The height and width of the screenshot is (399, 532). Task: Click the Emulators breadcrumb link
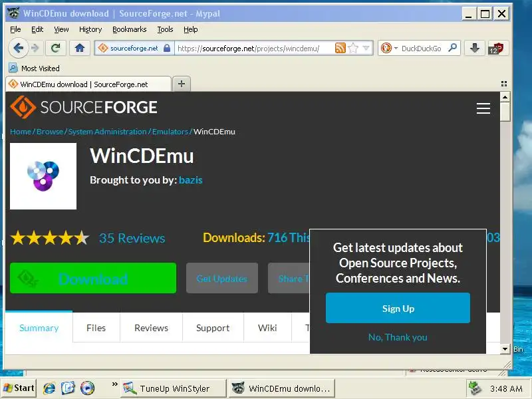pyautogui.click(x=170, y=132)
